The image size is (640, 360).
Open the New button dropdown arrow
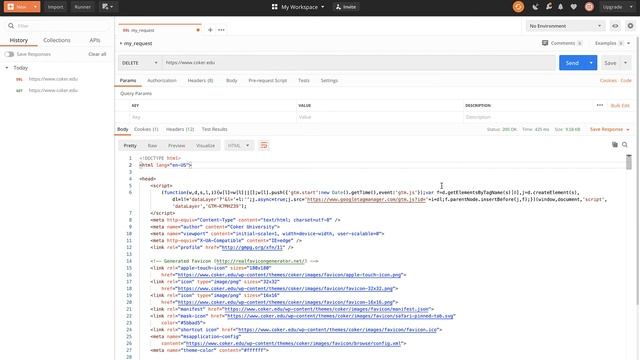(x=36, y=7)
